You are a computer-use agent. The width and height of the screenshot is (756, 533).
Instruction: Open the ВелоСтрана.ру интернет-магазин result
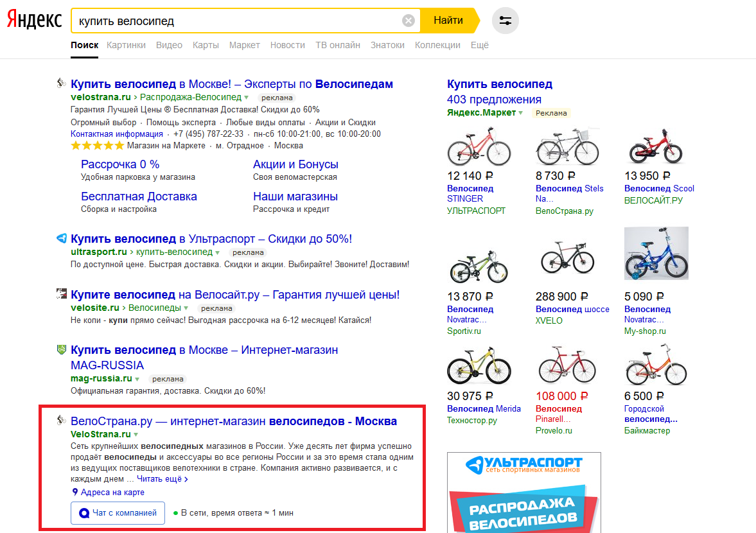click(x=233, y=421)
